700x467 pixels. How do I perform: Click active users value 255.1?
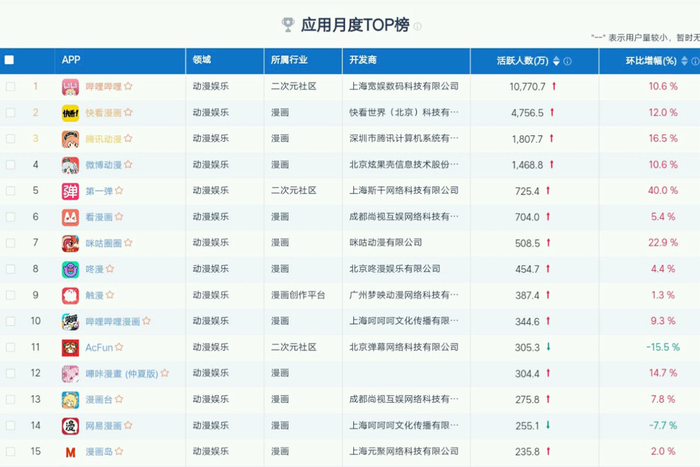(x=527, y=426)
